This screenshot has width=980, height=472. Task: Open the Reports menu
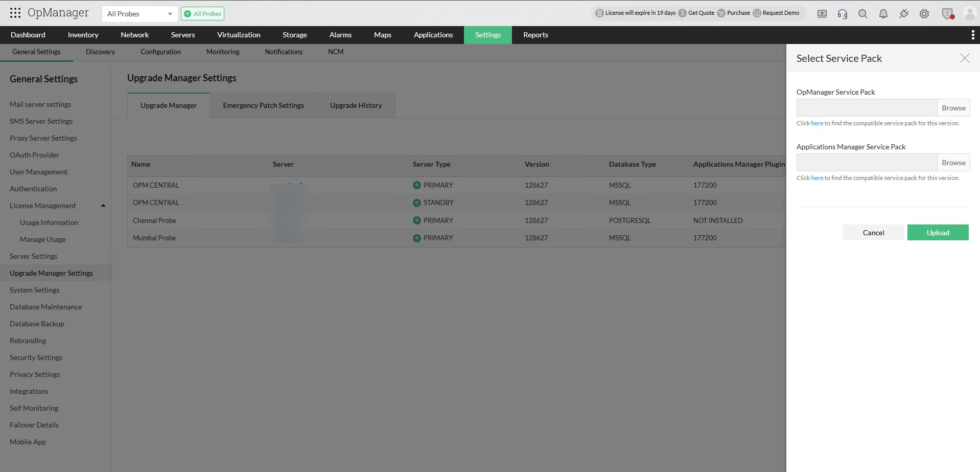click(535, 35)
